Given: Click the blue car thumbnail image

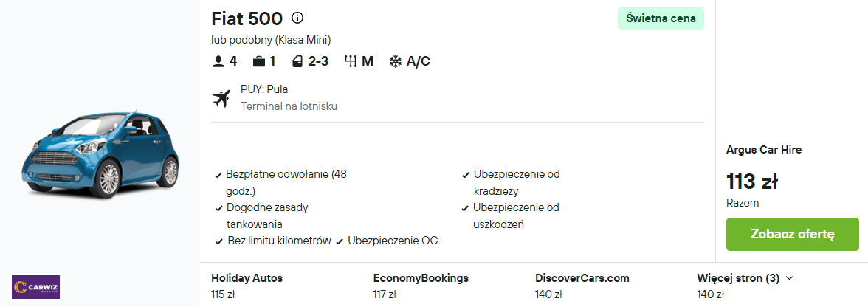Looking at the screenshot, I should 100,153.
